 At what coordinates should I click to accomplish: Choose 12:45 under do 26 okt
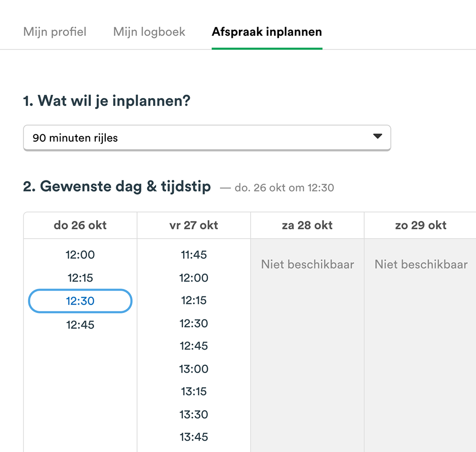79,324
